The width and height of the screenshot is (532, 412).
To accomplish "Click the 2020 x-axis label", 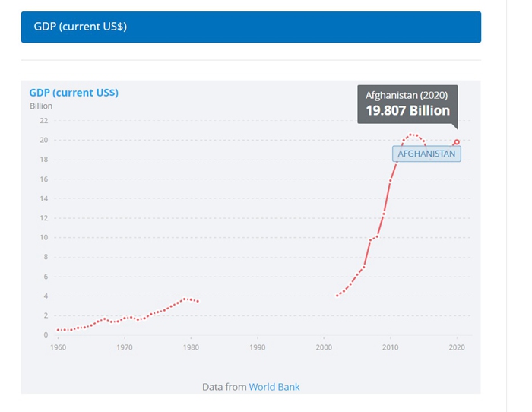I will click(x=457, y=347).
